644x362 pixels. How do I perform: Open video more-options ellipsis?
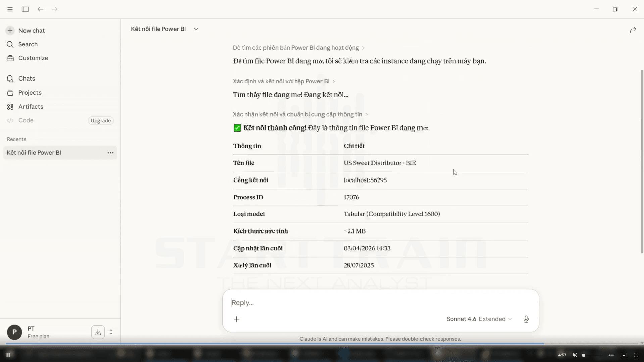point(611,355)
